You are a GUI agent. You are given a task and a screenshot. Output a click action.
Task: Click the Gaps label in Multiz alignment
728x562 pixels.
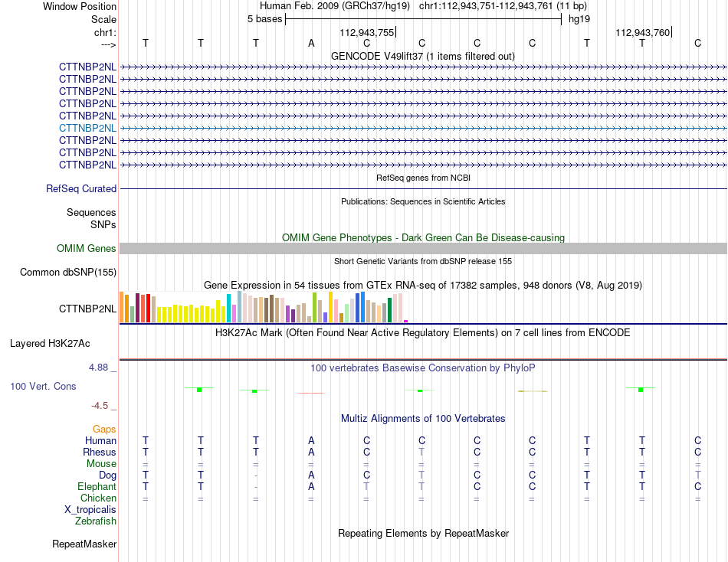click(x=104, y=430)
